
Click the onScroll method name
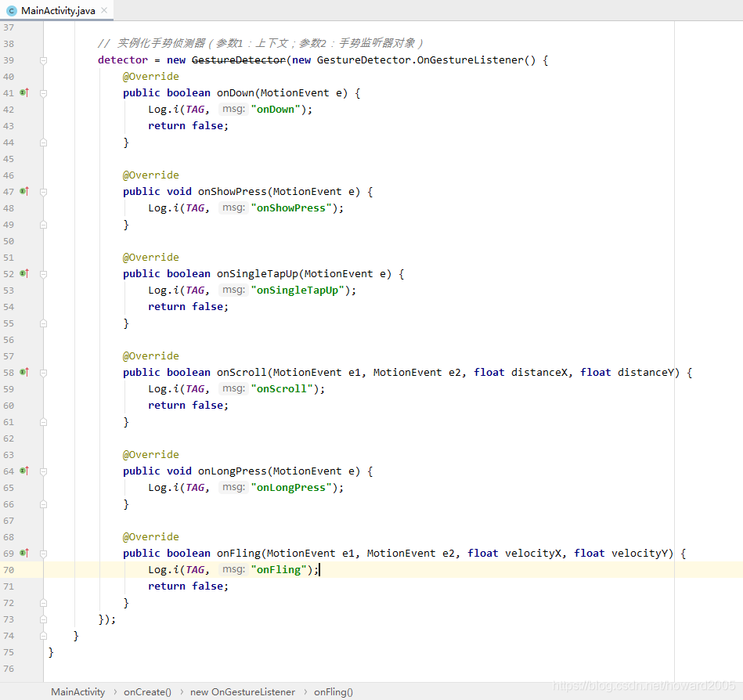(242, 372)
